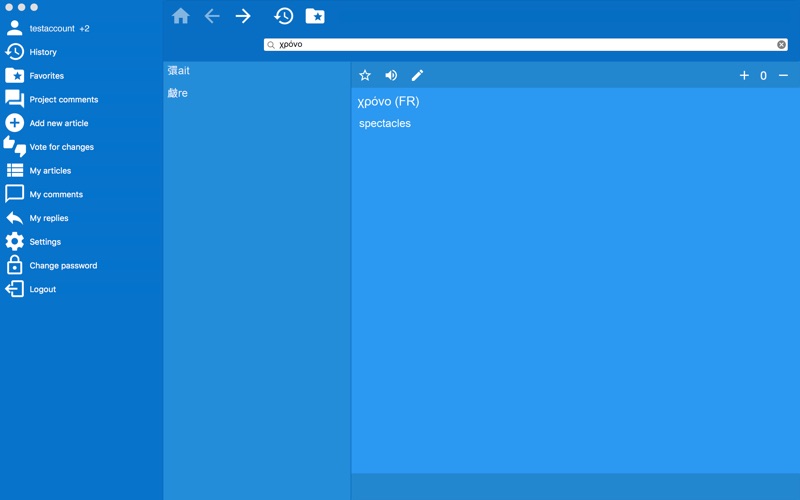Image resolution: width=800 pixels, height=500 pixels.
Task: Clear the search field with the X
Action: point(781,44)
